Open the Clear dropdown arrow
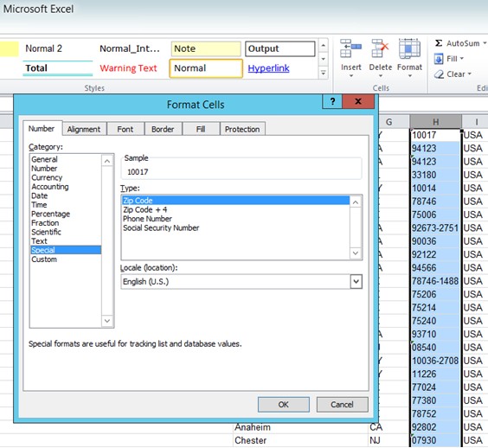Screen dimensions: 488x448 coord(469,74)
